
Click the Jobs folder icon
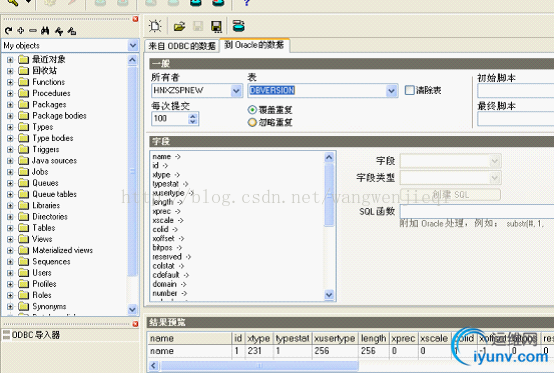click(23, 172)
